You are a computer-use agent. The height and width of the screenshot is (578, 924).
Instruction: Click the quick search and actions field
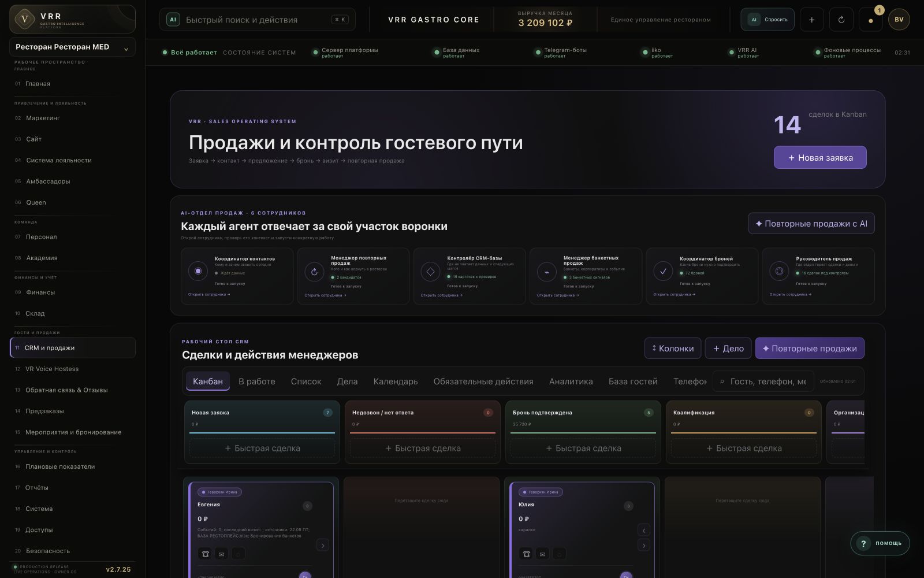pos(258,20)
